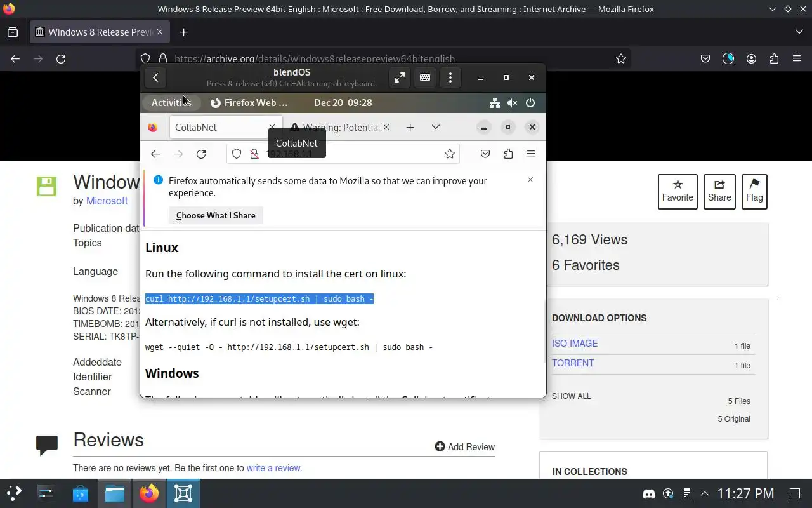Open Activities in the guest GNOME top bar
Screen dimensions: 812x508
pos(171,102)
